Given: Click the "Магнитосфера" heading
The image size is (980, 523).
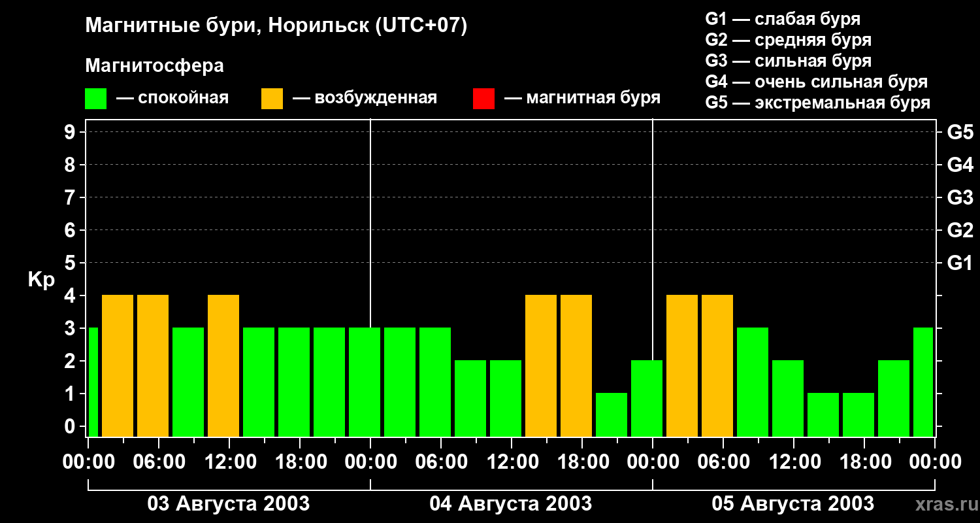Looking at the screenshot, I should pos(155,66).
